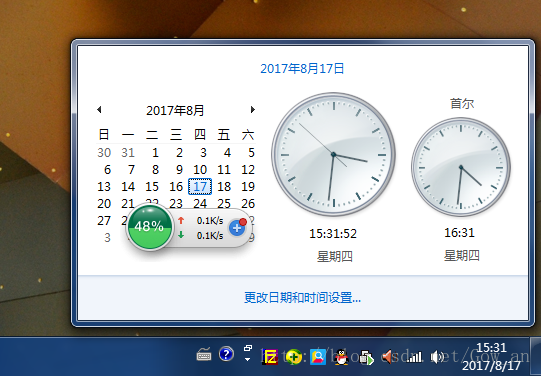
Task: Click the show desktop button at taskbar end
Action: pyautogui.click(x=535, y=357)
